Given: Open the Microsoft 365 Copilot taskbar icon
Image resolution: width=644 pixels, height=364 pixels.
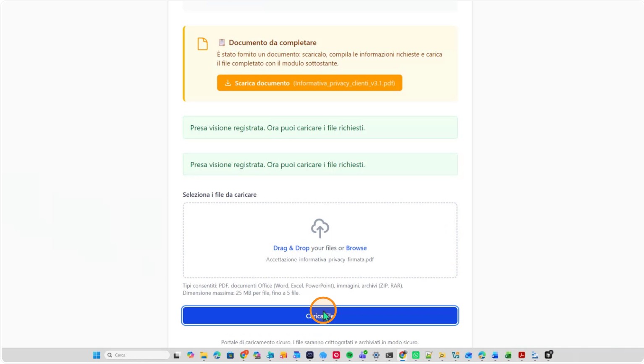Looking at the screenshot, I should pos(257,355).
